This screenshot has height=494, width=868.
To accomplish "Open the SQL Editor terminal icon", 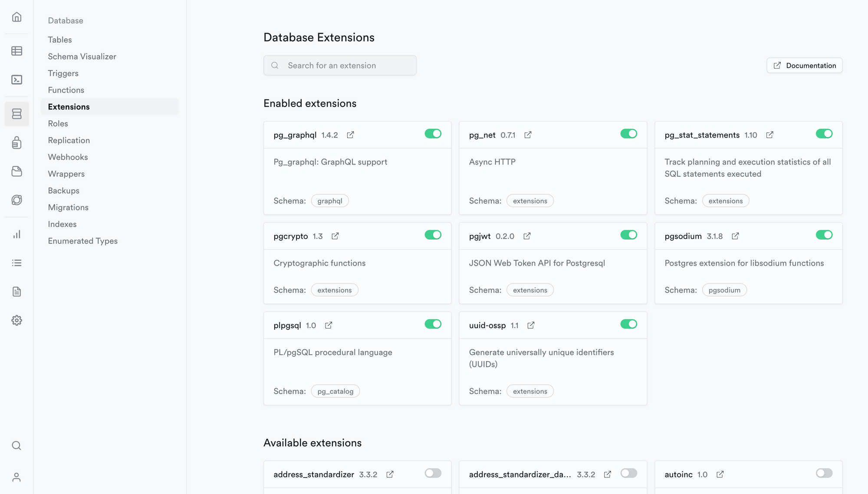I will coord(16,80).
